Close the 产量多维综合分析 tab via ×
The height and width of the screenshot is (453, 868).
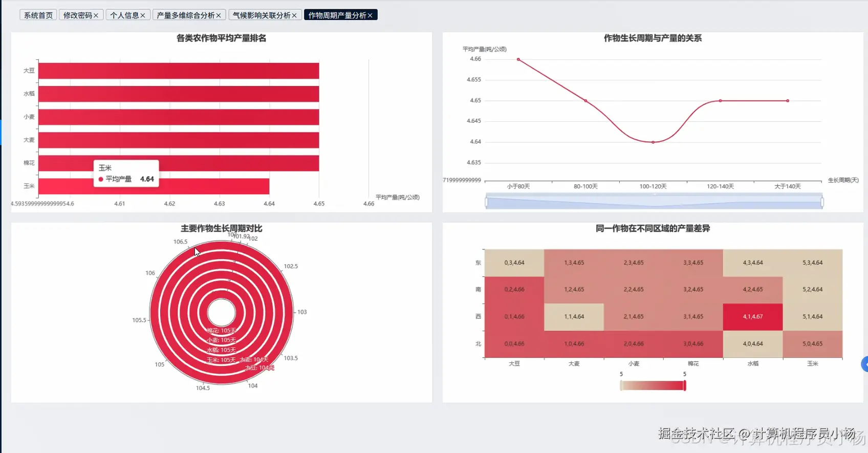(x=219, y=15)
